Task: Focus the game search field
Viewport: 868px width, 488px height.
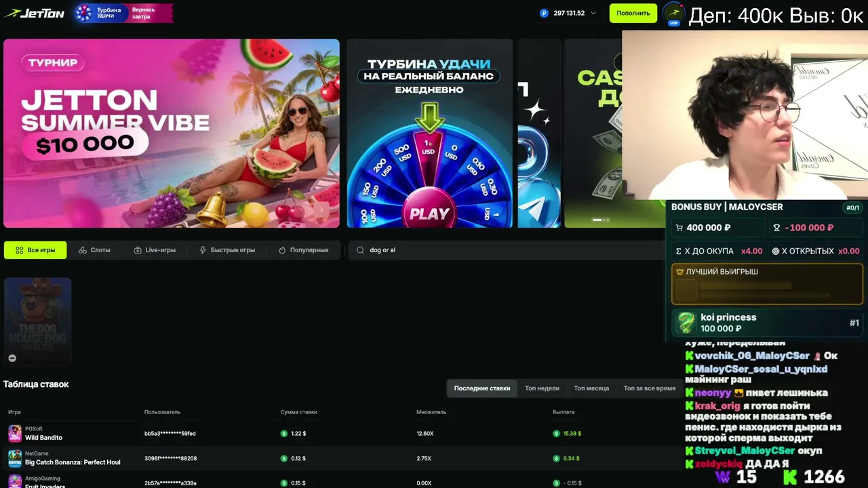Action: pyautogui.click(x=507, y=250)
